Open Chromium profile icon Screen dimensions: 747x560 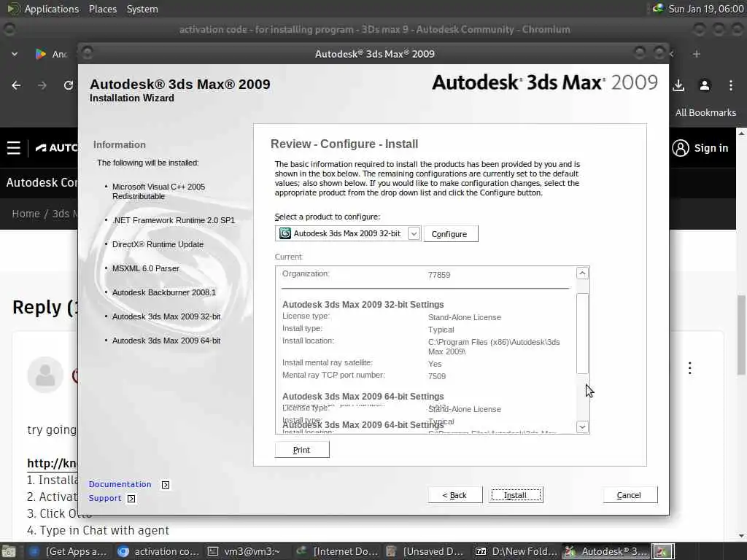pos(705,85)
